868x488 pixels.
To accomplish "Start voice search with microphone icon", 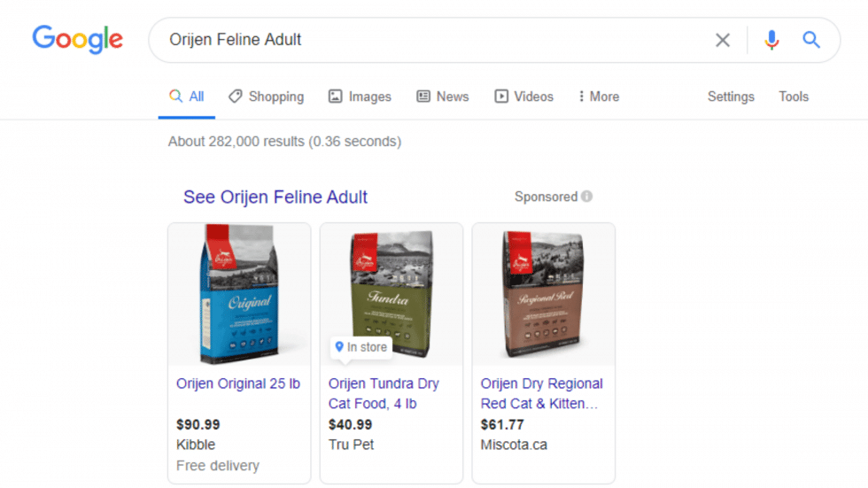I will [x=771, y=40].
